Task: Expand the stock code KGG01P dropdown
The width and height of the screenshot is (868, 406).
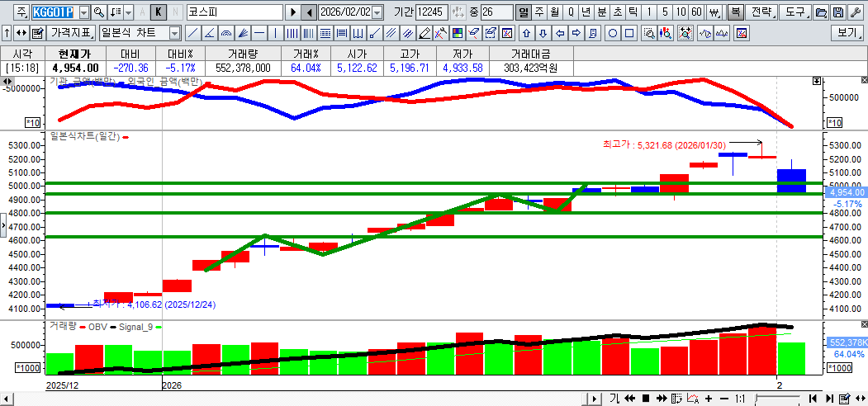Action: (x=83, y=12)
